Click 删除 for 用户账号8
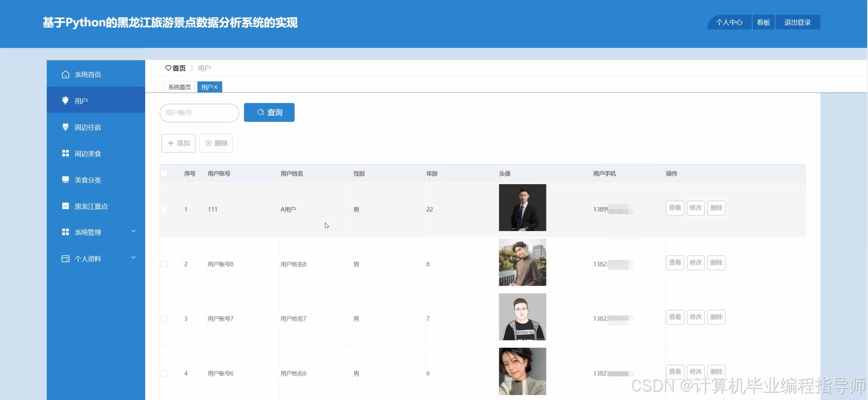 point(717,262)
